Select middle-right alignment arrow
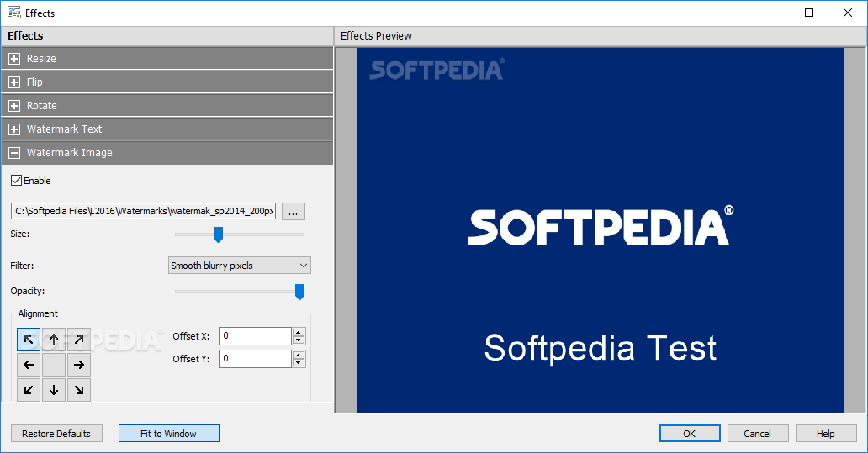This screenshot has height=453, width=868. [x=79, y=365]
